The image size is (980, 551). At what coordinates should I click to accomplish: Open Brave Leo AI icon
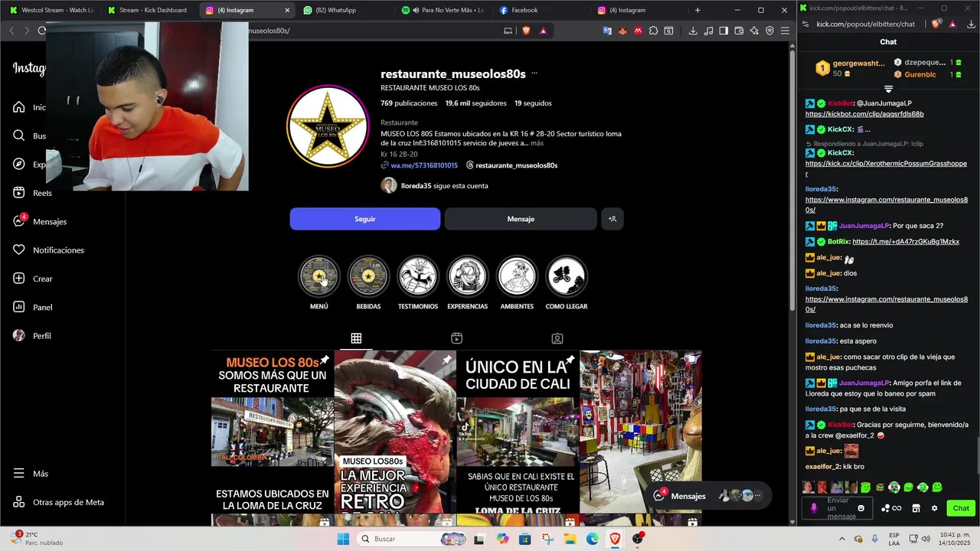[x=754, y=31]
